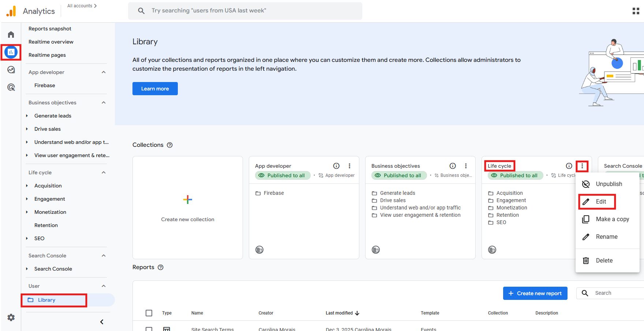Sort by Last modified column
644x331 pixels.
[342, 313]
